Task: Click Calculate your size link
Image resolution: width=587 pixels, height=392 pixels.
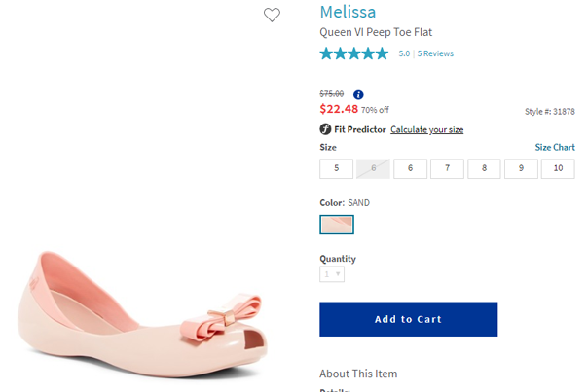Action: click(426, 130)
